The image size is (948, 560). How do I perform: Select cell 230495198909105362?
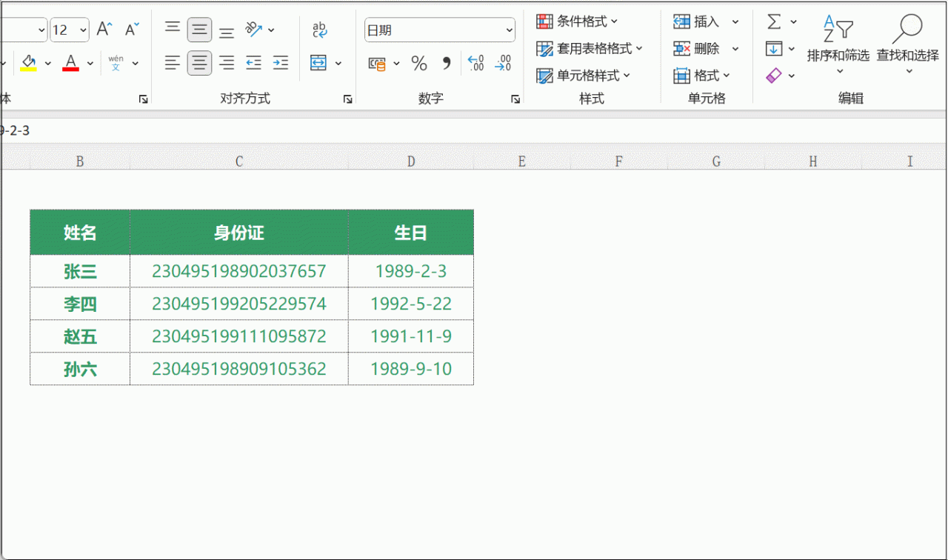(239, 369)
